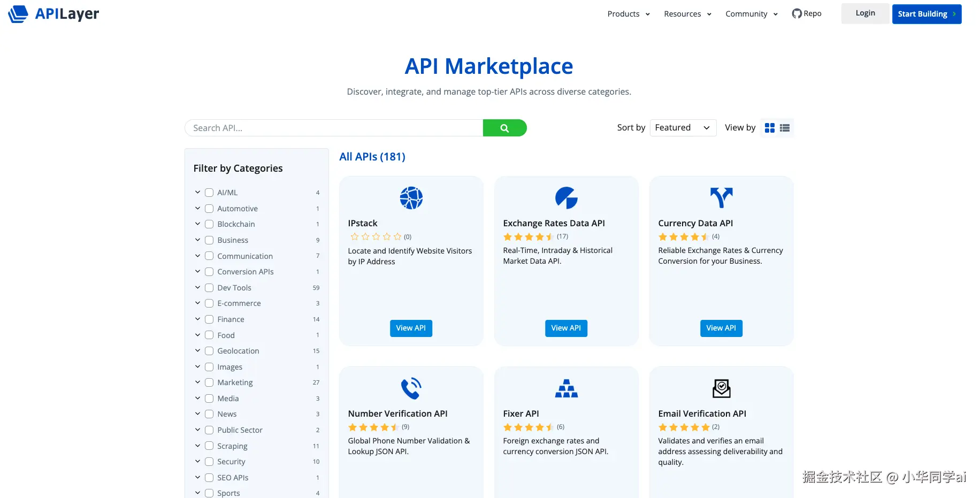Expand the Images category chevron

pos(197,366)
